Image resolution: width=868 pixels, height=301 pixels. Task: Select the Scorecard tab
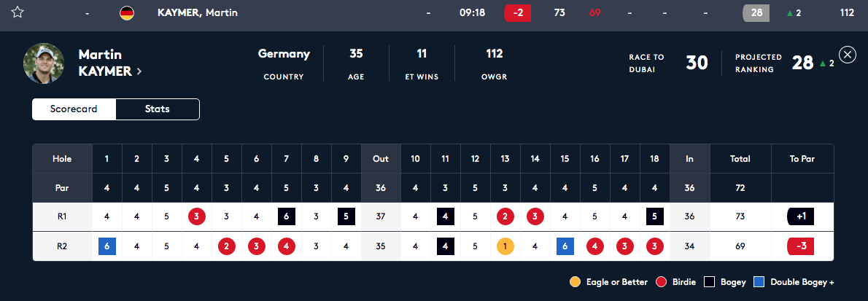pyautogui.click(x=74, y=109)
